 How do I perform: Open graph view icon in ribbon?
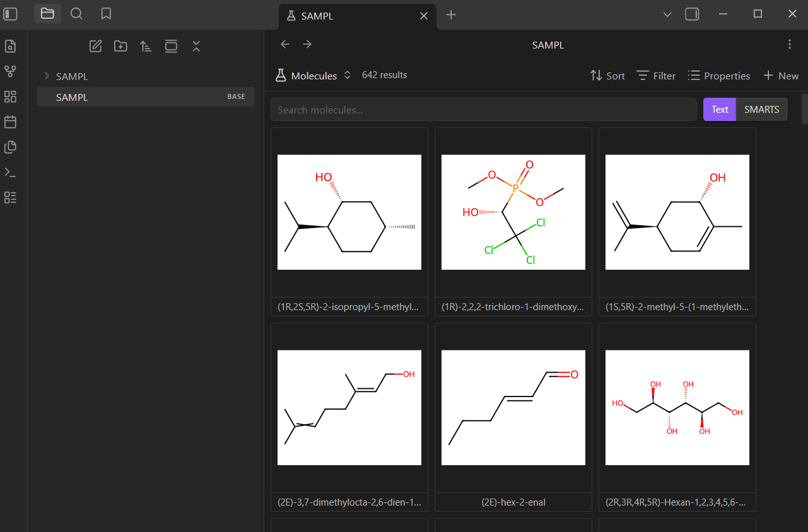10,71
